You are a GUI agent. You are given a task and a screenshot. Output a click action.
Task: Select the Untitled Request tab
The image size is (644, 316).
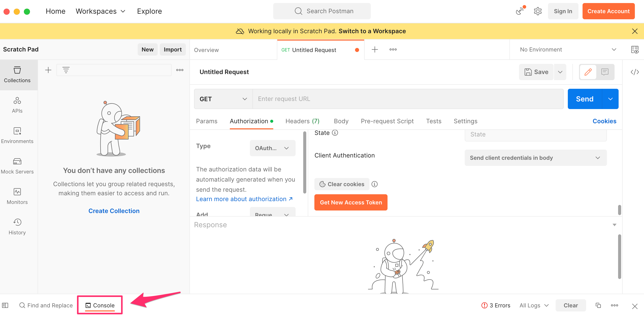tap(320, 50)
